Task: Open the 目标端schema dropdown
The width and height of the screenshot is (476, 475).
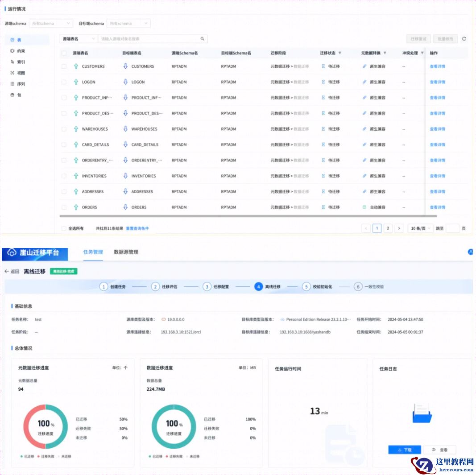Action: pos(129,23)
